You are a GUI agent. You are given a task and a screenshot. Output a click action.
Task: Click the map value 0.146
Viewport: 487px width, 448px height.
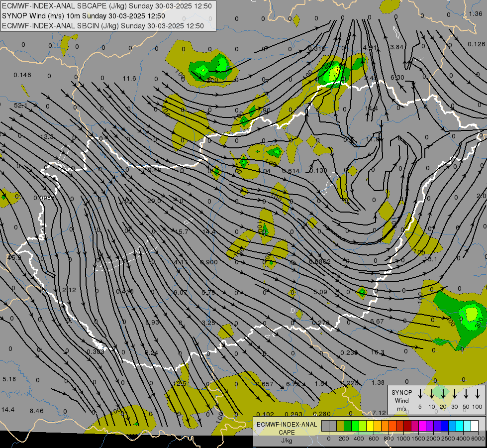click(22, 75)
